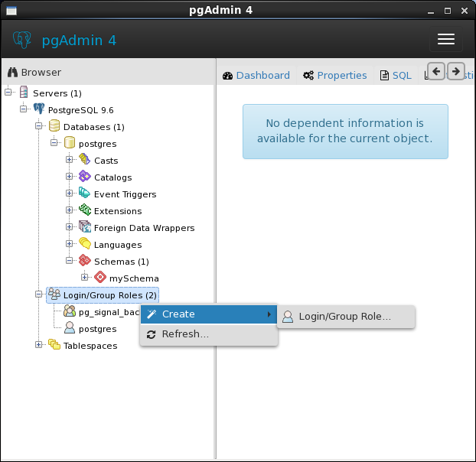Viewport: 476px width, 462px height.
Task: Select the Event Triggers label
Action: [x=125, y=194]
